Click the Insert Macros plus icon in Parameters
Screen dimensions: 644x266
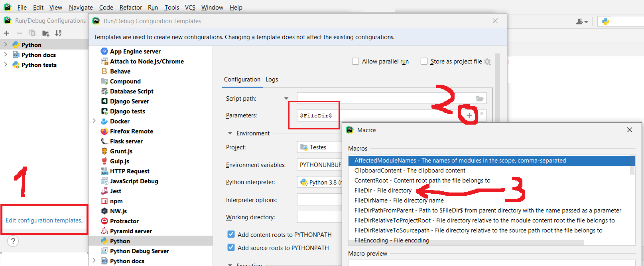pyautogui.click(x=469, y=115)
